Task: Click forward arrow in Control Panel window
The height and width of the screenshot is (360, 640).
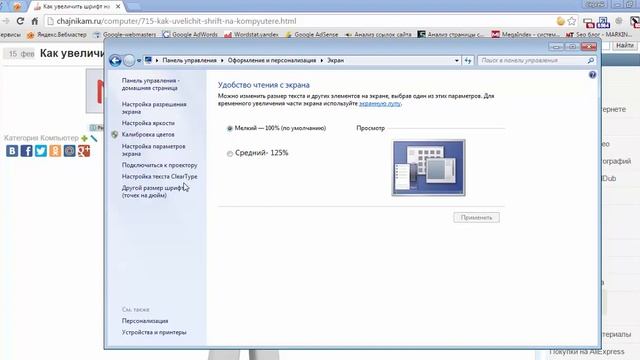Action: pyautogui.click(x=129, y=61)
